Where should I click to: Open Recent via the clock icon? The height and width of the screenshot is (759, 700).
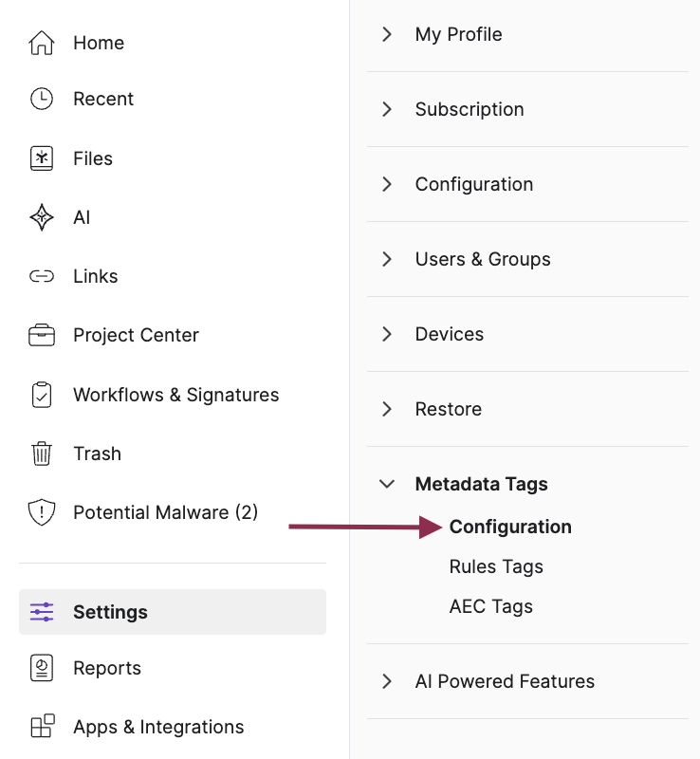pyautogui.click(x=42, y=99)
